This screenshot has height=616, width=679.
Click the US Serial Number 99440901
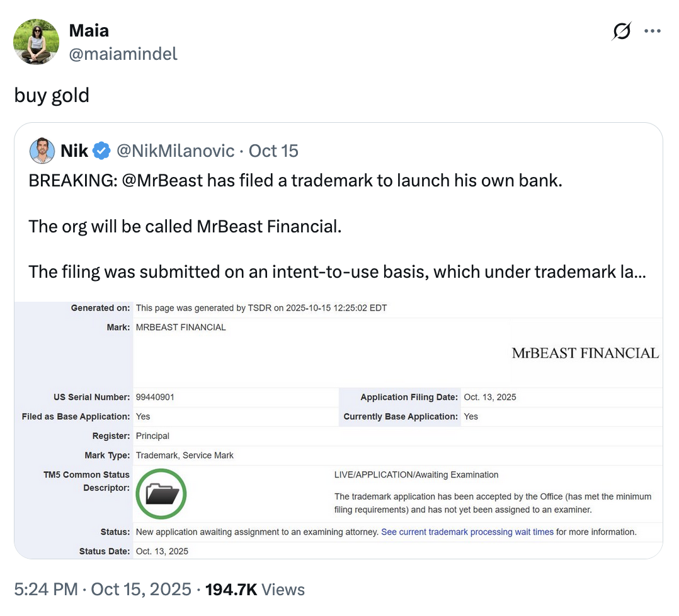point(155,397)
